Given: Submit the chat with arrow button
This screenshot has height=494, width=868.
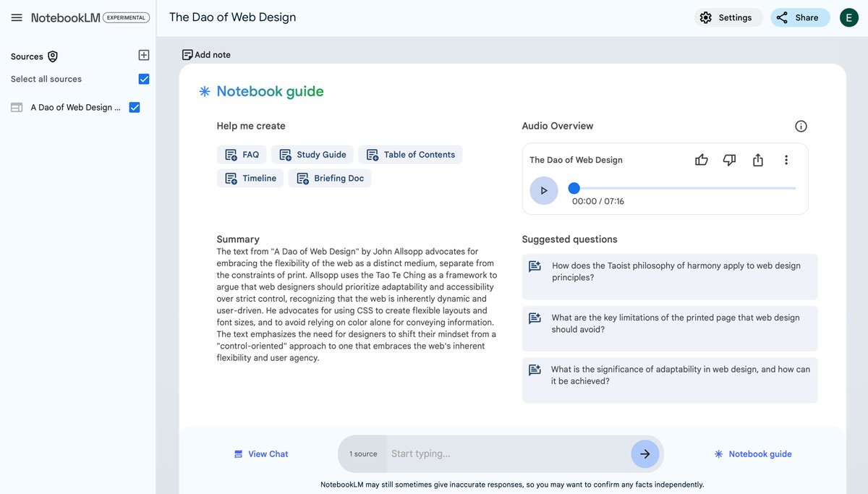Looking at the screenshot, I should pyautogui.click(x=644, y=453).
